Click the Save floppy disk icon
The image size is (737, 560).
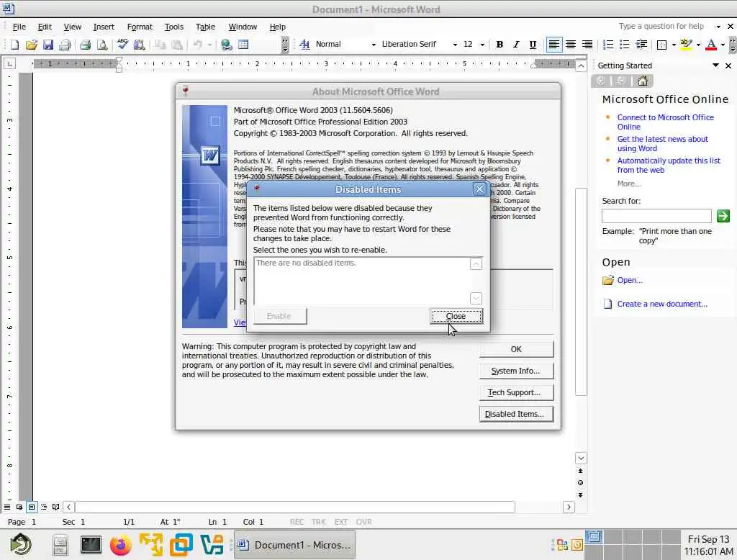point(48,45)
